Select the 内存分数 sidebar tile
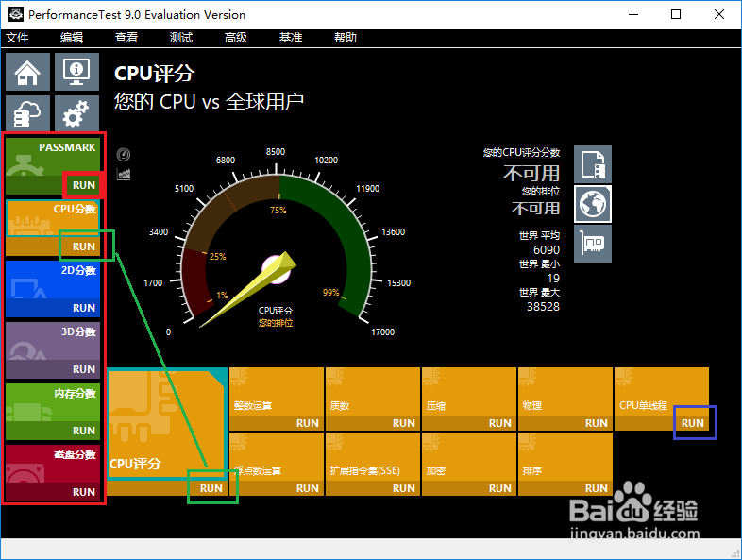 (53, 403)
